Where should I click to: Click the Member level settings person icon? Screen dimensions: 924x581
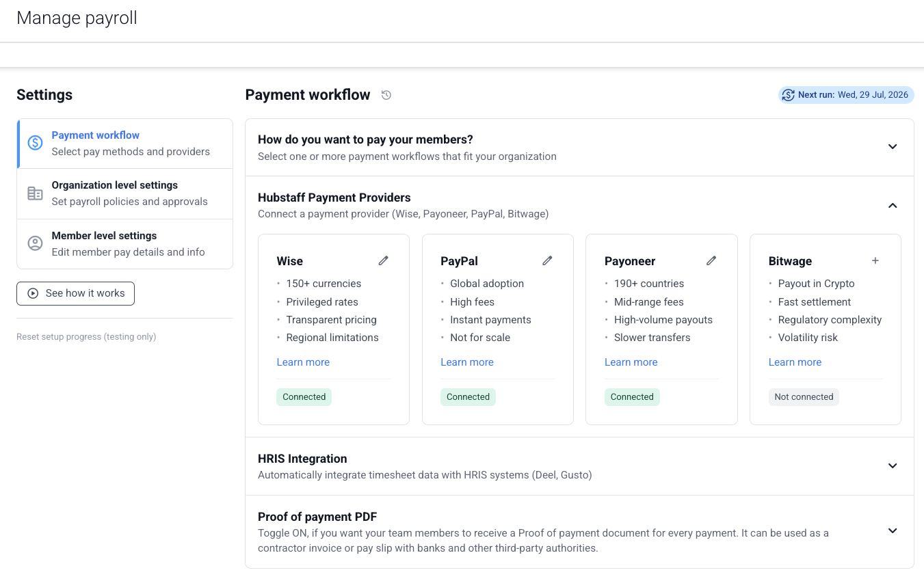coord(35,243)
